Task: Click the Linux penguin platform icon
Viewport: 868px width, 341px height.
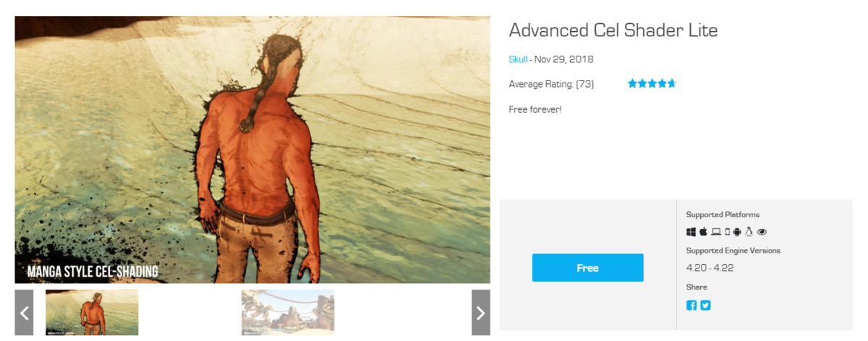Action: [x=749, y=232]
